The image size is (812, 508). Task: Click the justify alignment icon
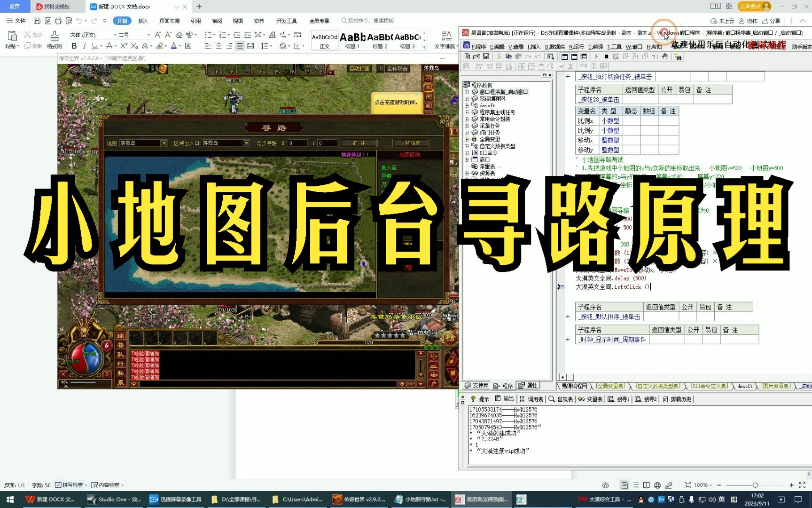point(240,46)
